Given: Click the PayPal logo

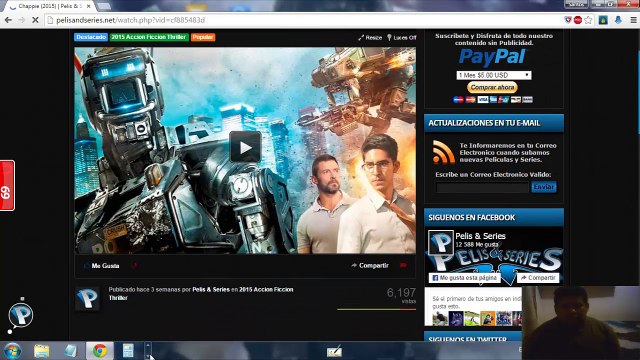Looking at the screenshot, I should click(492, 57).
